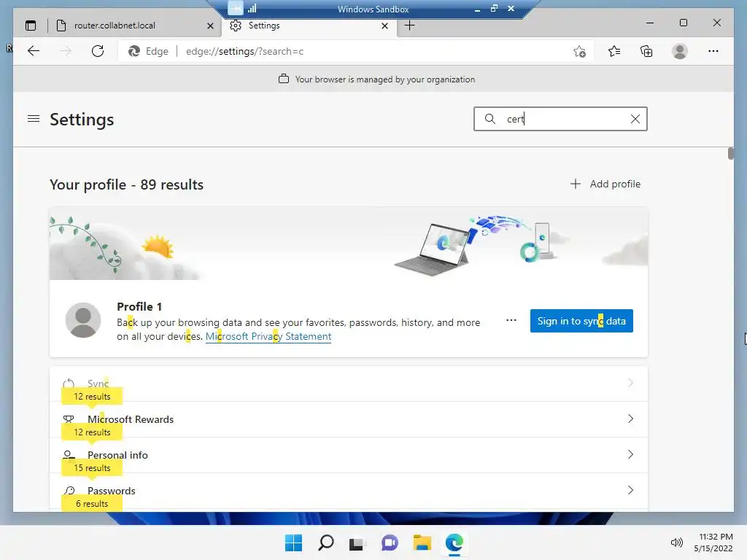Open the Favorites list icon
Screen dimensions: 747x560
(x=614, y=51)
